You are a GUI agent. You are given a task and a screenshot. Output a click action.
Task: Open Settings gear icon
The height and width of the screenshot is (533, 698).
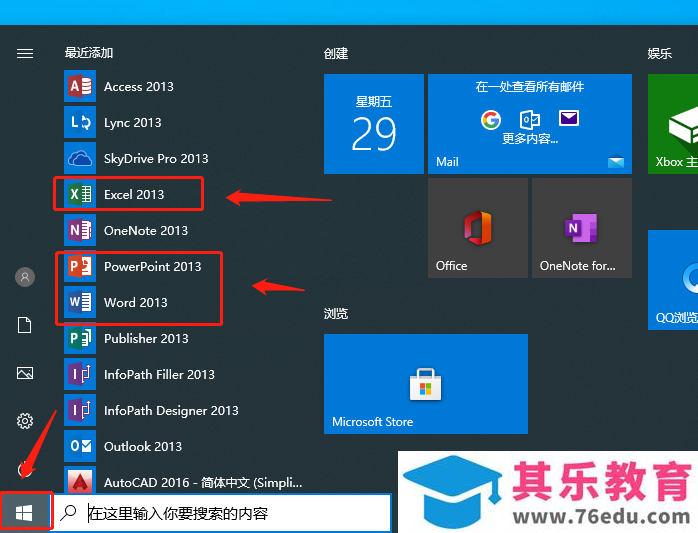(25, 421)
